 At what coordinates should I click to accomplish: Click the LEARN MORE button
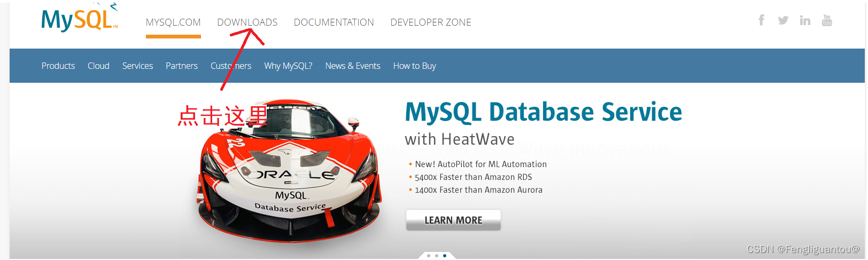(453, 220)
